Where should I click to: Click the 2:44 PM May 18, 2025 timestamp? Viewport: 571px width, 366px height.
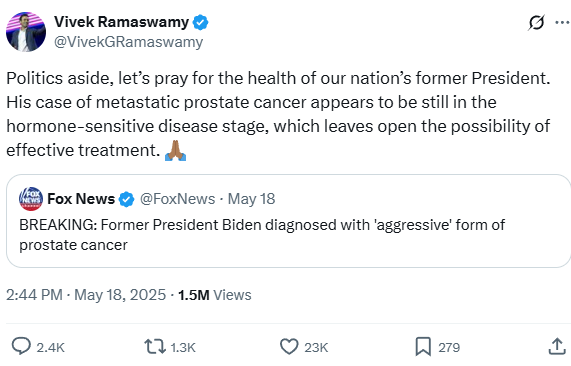click(x=86, y=295)
